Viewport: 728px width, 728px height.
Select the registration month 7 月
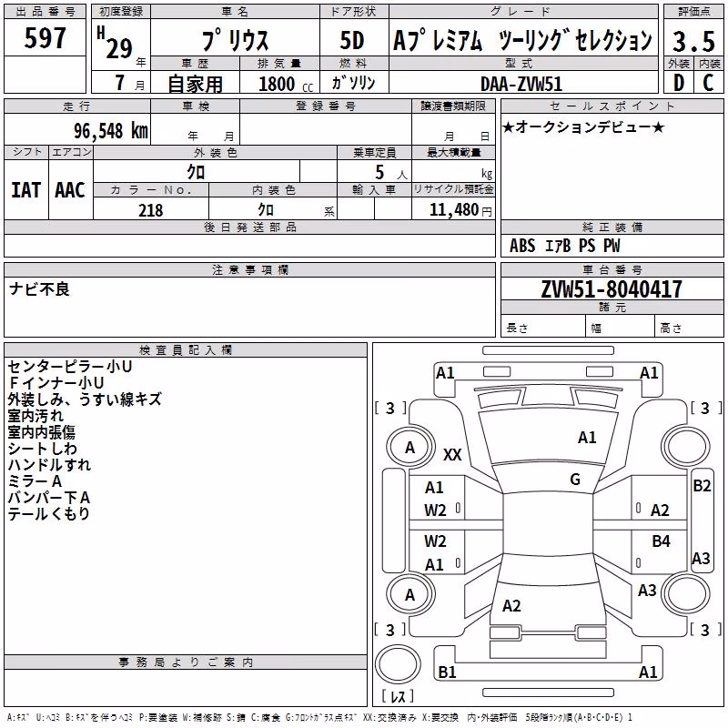(x=129, y=83)
